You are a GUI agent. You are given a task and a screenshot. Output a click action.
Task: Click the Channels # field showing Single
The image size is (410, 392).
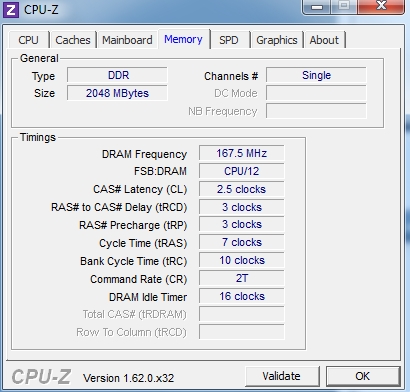tap(316, 75)
